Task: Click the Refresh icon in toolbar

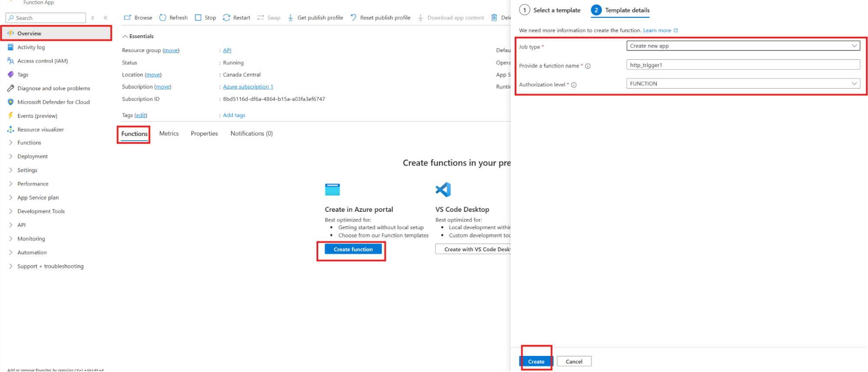Action: 163,18
